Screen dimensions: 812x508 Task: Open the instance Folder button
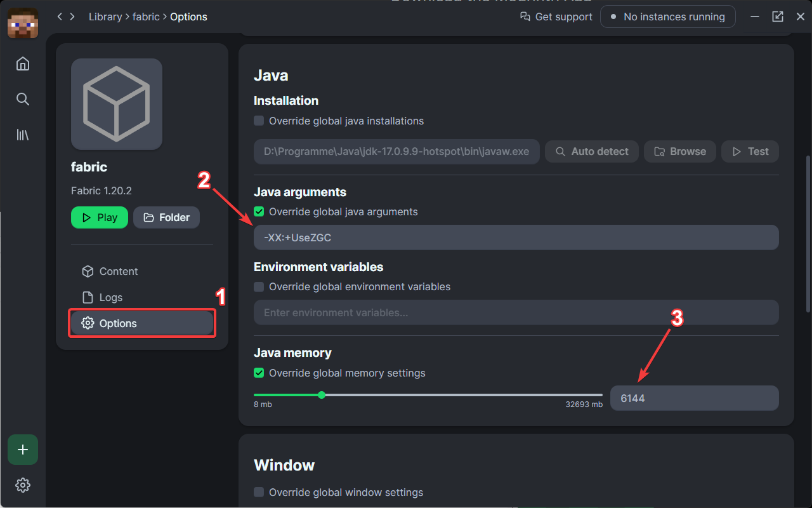click(x=166, y=217)
